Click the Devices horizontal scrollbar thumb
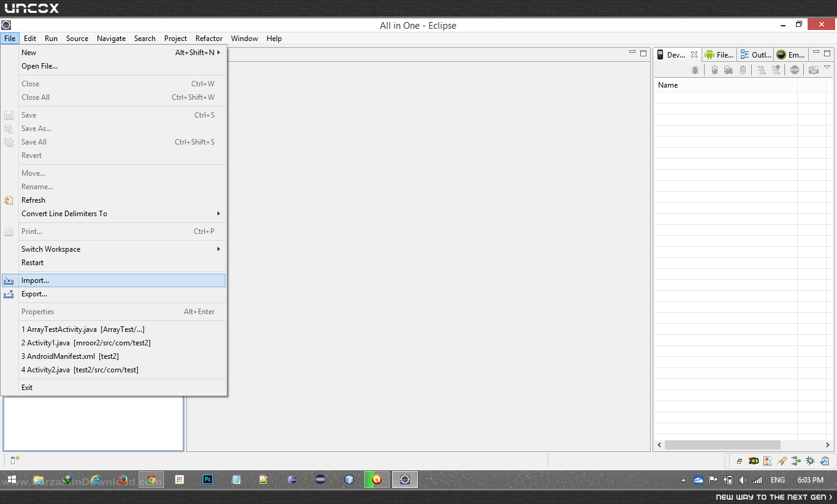The width and height of the screenshot is (837, 504). point(722,445)
